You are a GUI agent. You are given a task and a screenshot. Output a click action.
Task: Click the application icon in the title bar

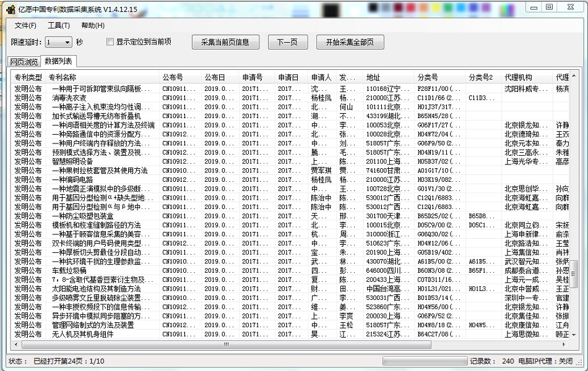pyautogui.click(x=11, y=9)
